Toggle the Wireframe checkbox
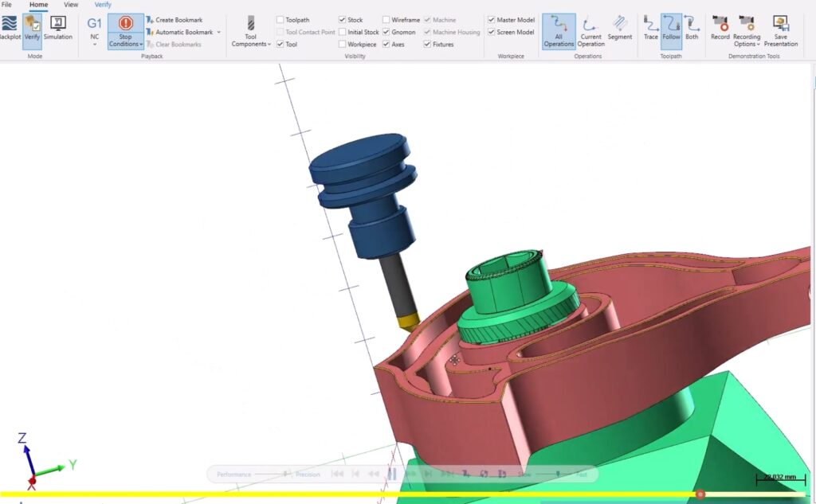This screenshot has height=504, width=816. tap(386, 20)
